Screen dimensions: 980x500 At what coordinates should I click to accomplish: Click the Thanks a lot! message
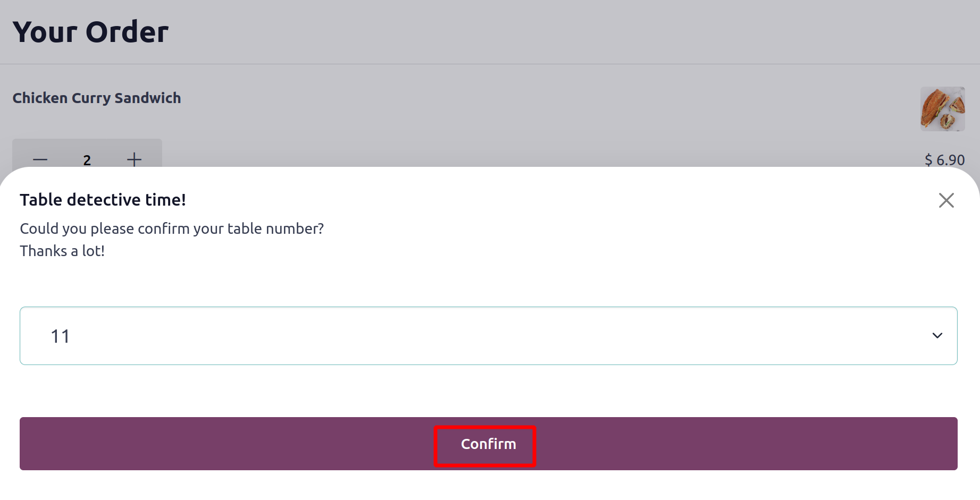[x=62, y=251]
